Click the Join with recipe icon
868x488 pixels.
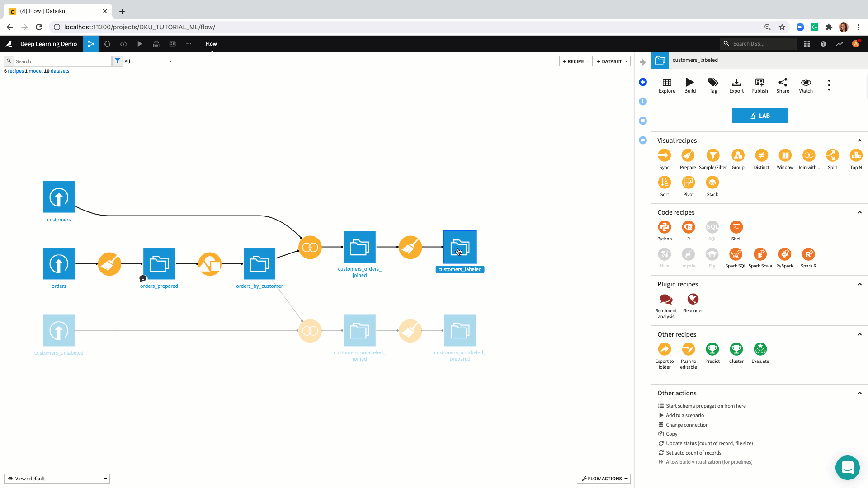809,155
